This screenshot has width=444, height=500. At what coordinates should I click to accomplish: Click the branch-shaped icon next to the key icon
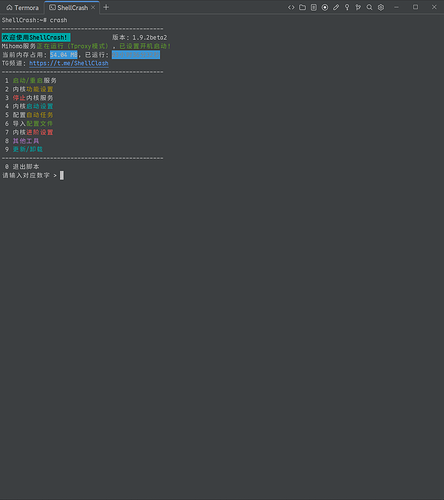click(358, 7)
